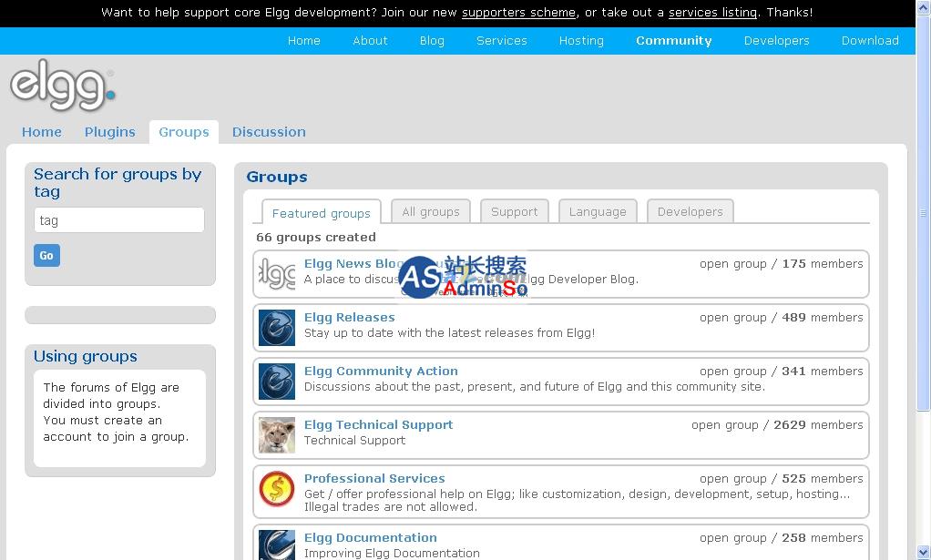This screenshot has height=560, width=931.
Task: Click the Elgg logo
Action: click(x=62, y=85)
